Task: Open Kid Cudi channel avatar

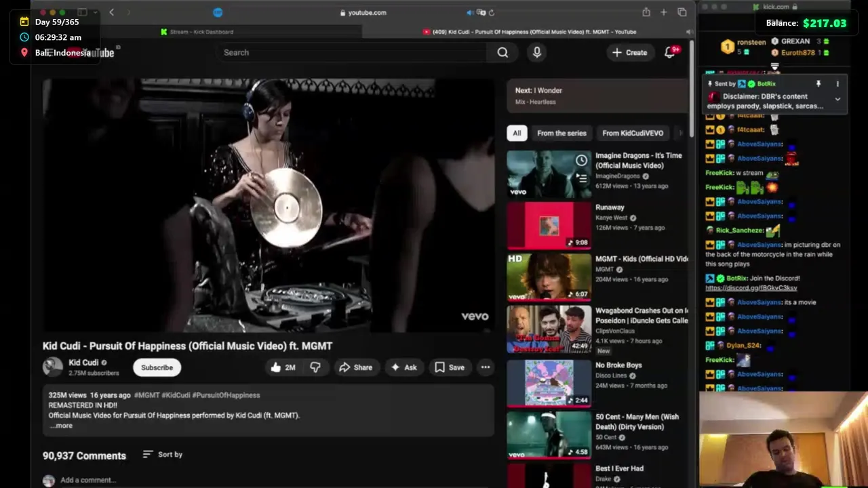Action: click(x=52, y=367)
